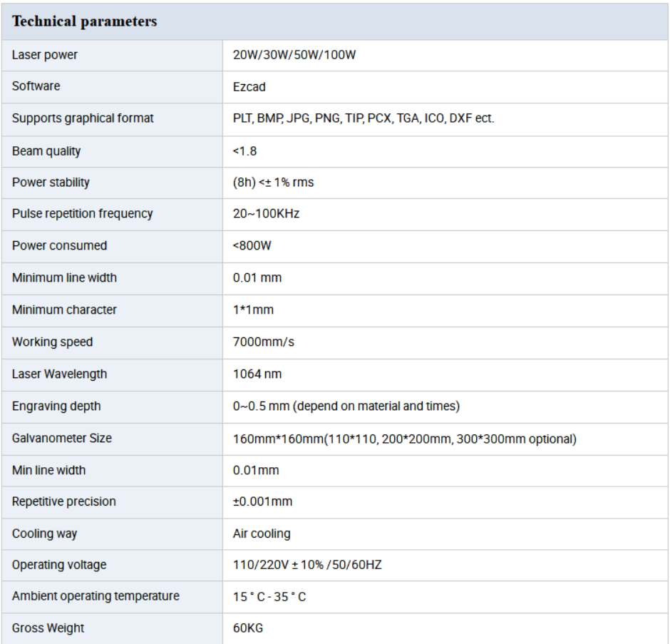Click the Laser power row label

45,55
